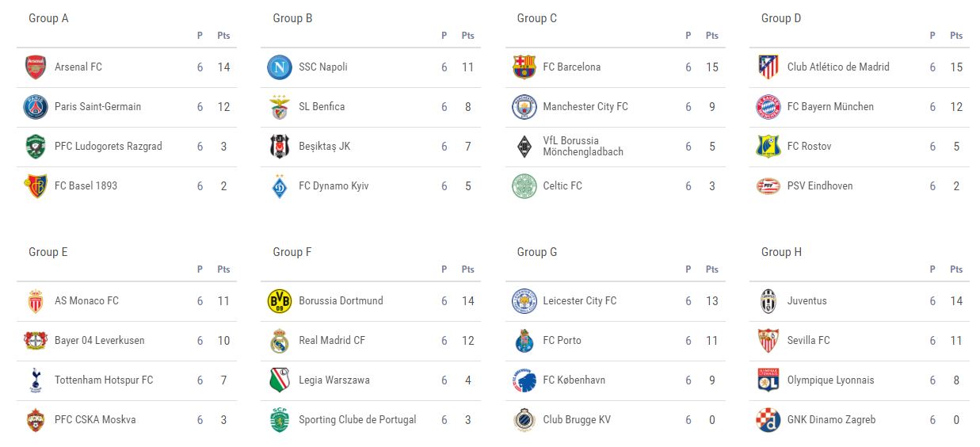Click the Juventus club badge
This screenshot has height=447, width=980.
[768, 301]
